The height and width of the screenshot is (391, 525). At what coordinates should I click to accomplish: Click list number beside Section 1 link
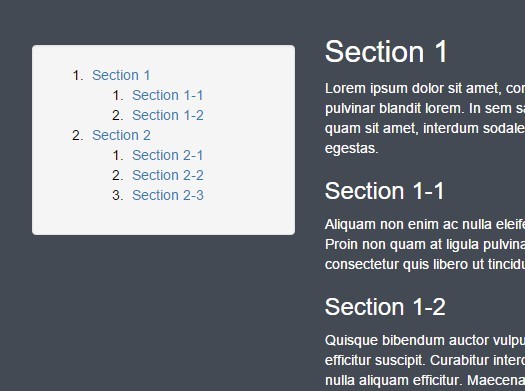(78, 75)
